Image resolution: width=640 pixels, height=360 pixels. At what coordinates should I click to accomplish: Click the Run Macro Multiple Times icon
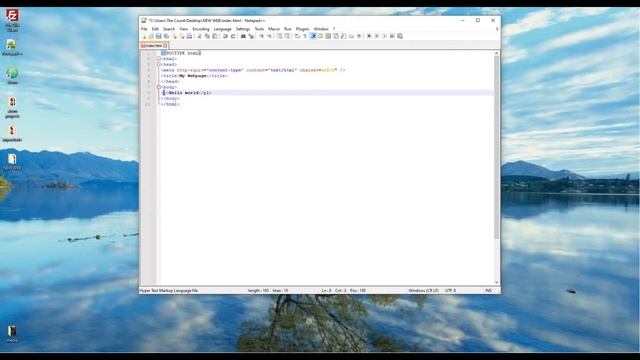click(x=392, y=36)
